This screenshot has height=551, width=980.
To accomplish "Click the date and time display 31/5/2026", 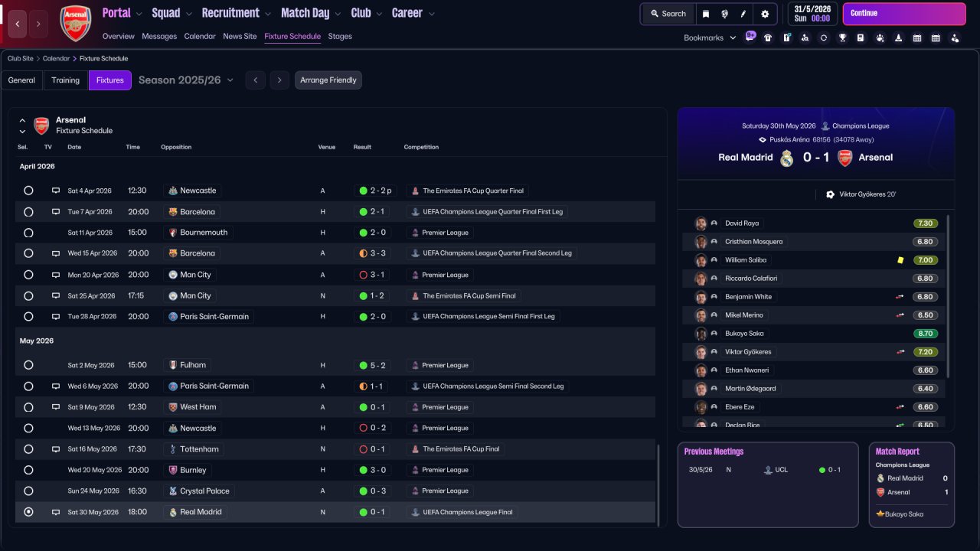I will click(x=812, y=14).
